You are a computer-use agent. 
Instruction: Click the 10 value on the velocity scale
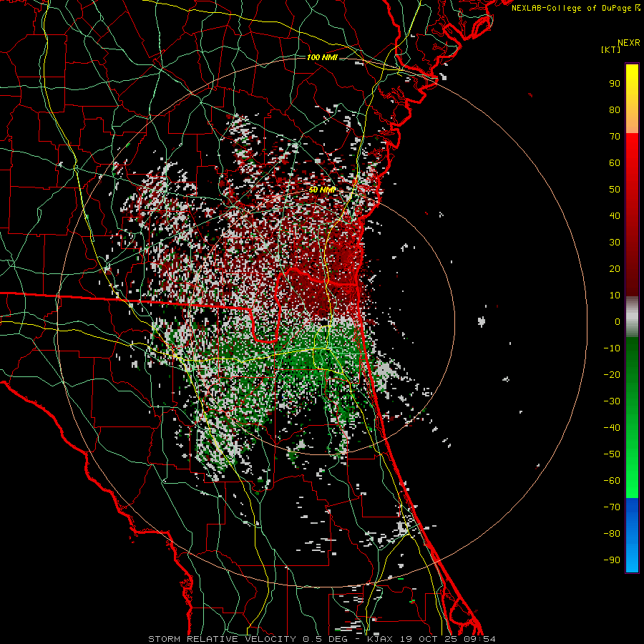pyautogui.click(x=615, y=296)
